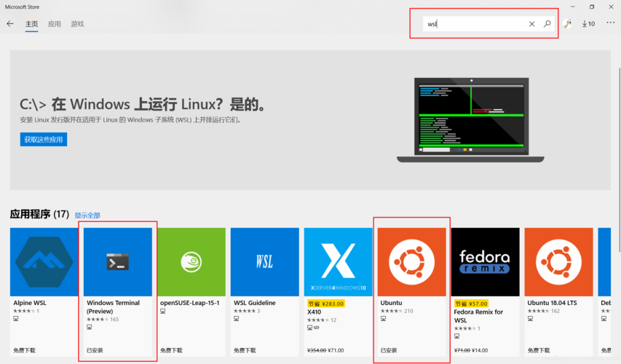Click 免费下载 under openSUSE-Leap-15-1
The height and width of the screenshot is (364, 621).
pyautogui.click(x=172, y=351)
